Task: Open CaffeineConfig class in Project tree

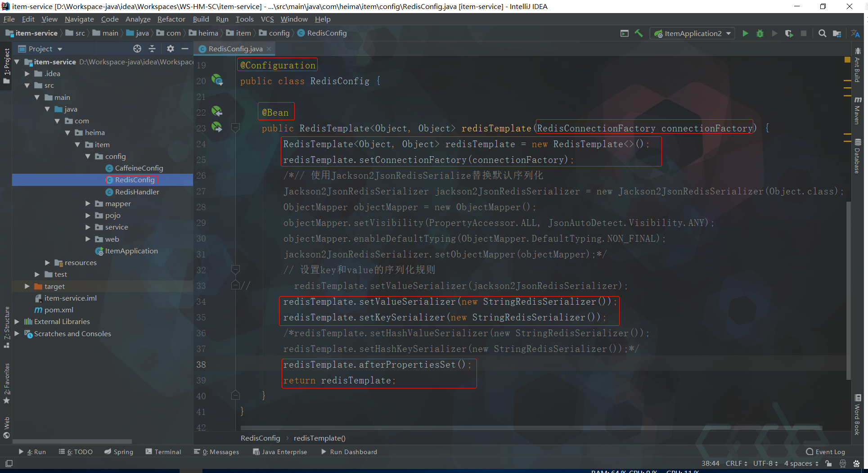Action: 134,168
